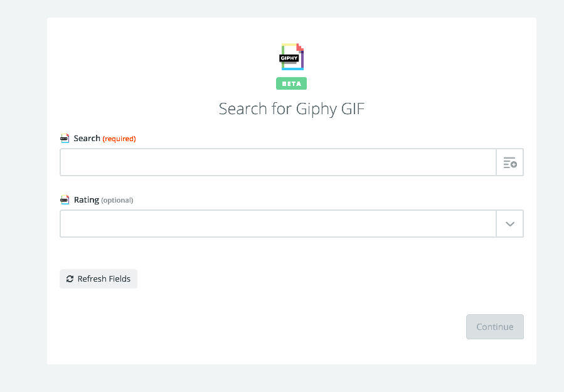Image resolution: width=564 pixels, height=392 pixels.
Task: Click the Search field label
Action: click(87, 139)
